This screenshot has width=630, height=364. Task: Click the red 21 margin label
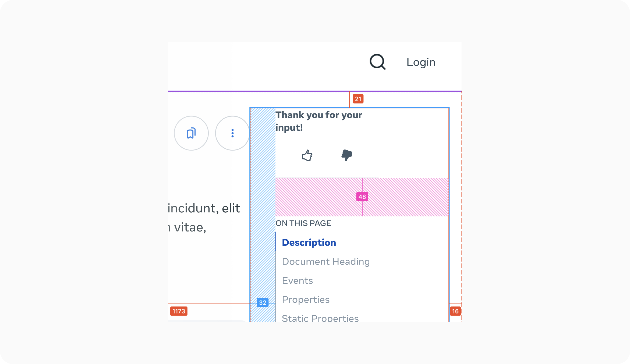358,99
